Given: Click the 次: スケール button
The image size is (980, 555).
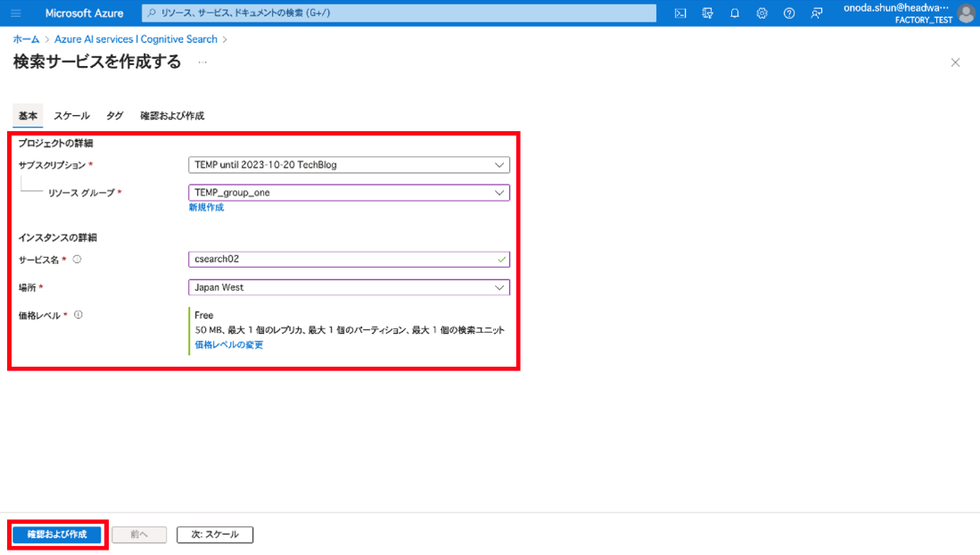Looking at the screenshot, I should (x=215, y=534).
